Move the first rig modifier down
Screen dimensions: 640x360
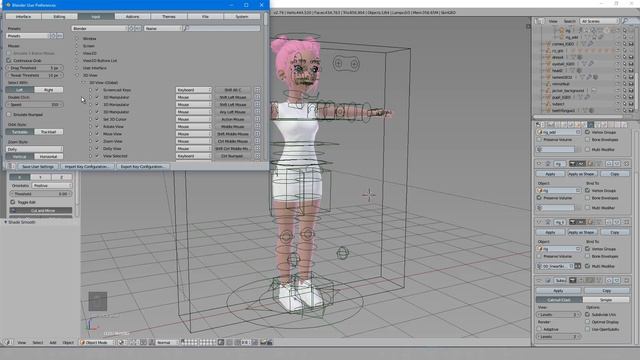click(x=617, y=164)
